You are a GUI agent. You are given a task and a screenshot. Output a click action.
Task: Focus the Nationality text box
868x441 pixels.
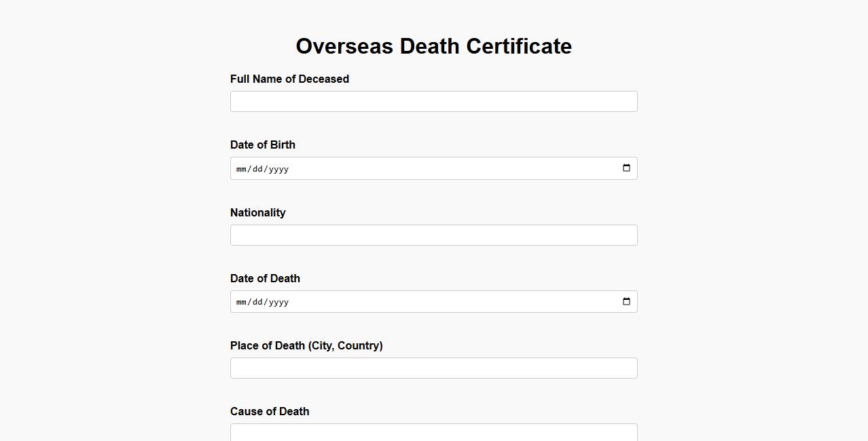(x=433, y=235)
